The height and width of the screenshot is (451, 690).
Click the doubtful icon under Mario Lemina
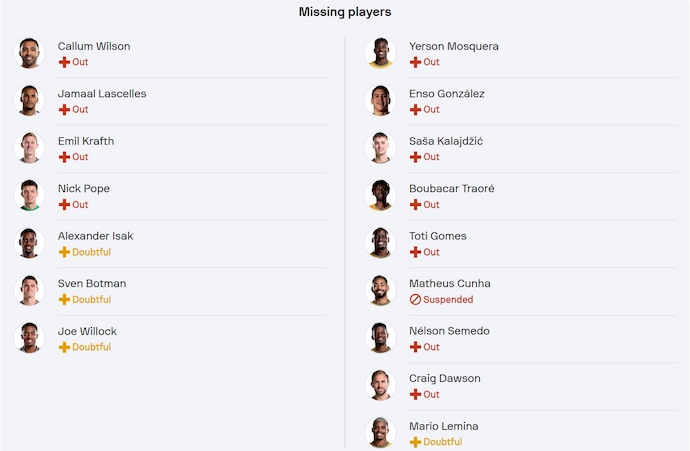click(415, 442)
